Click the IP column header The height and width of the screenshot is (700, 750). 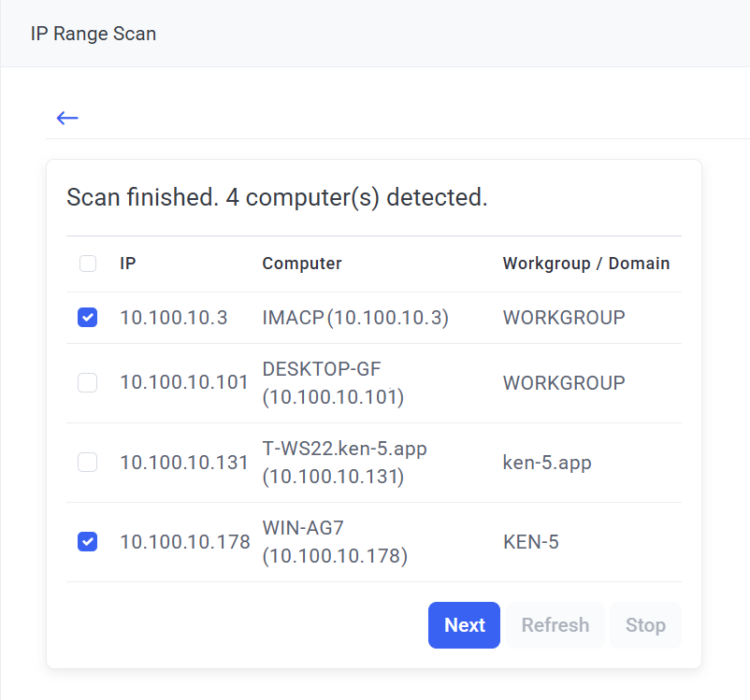coord(128,264)
